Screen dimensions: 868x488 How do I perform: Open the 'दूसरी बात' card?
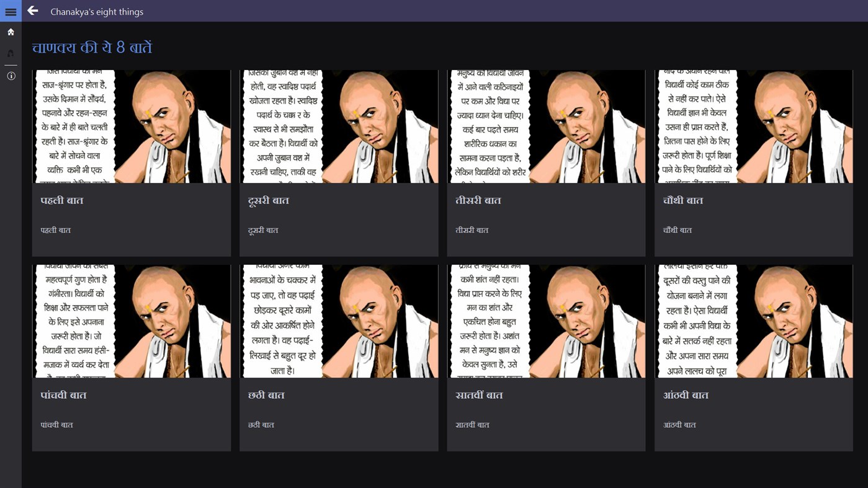tap(338, 126)
